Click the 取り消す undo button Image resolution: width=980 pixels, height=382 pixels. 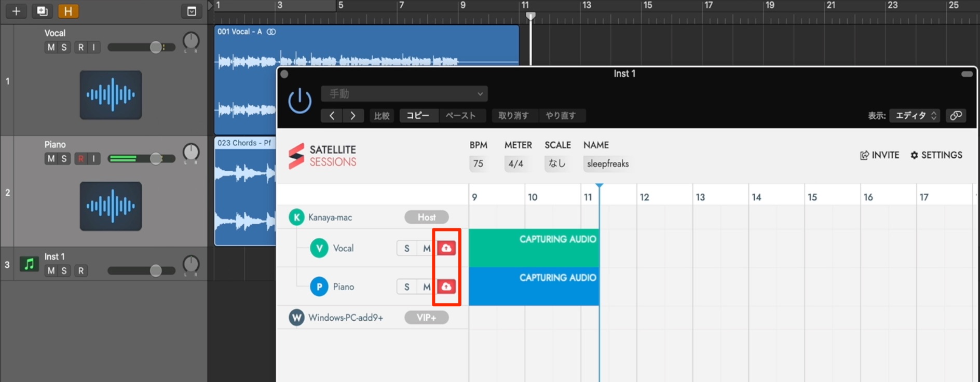(x=514, y=116)
